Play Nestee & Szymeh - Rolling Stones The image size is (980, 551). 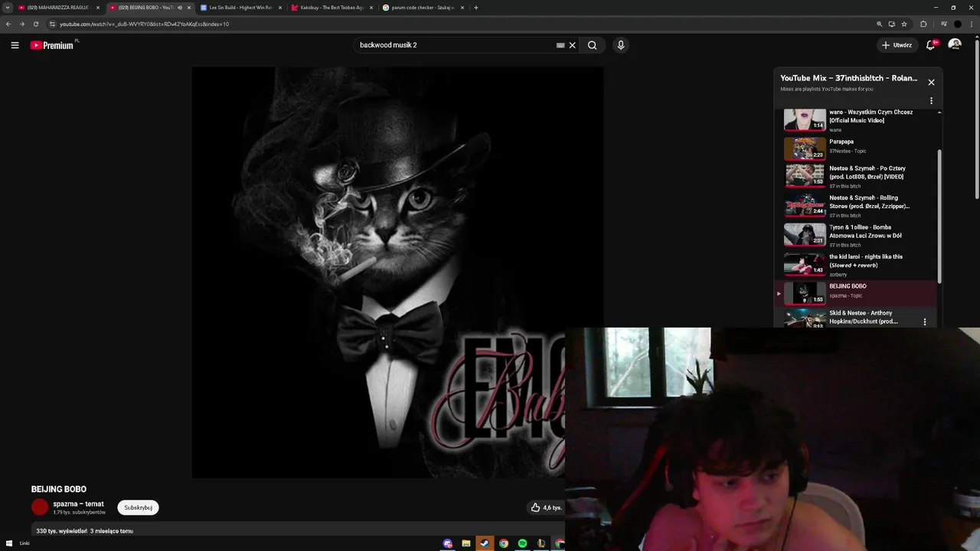857,206
